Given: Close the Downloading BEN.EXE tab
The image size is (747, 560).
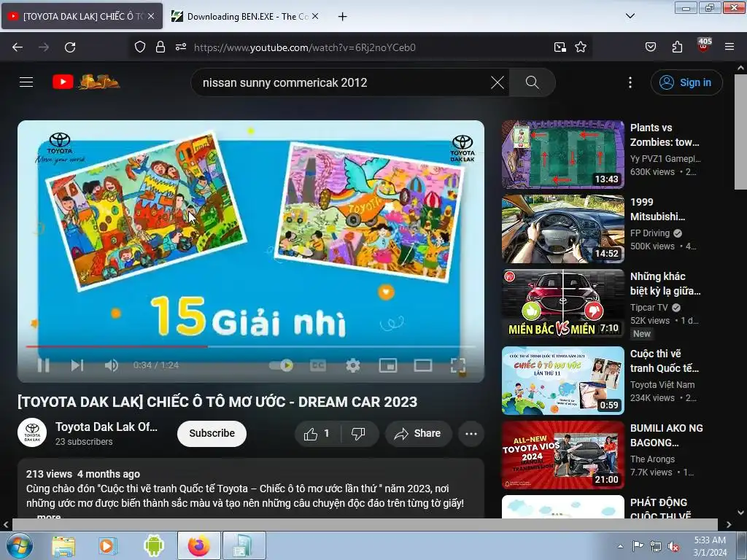Looking at the screenshot, I should click(x=315, y=16).
